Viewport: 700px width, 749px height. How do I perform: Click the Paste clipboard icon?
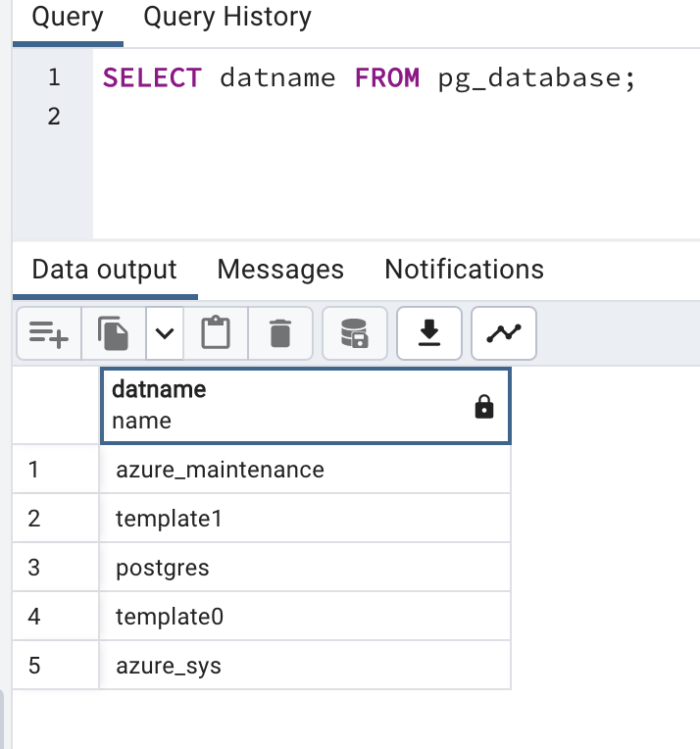215,334
